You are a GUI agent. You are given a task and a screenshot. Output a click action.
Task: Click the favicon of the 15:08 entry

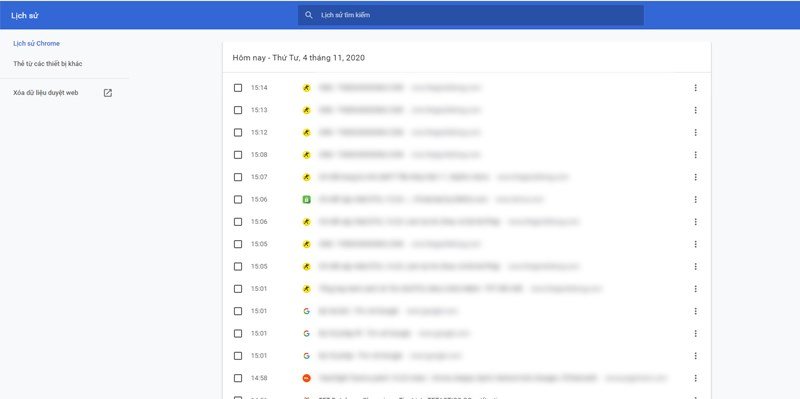306,155
